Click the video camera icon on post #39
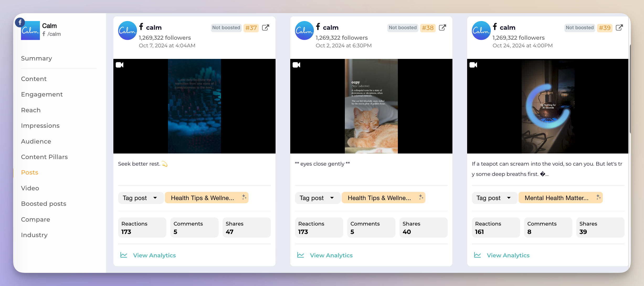Viewport: 644px width, 286px height. coord(474,65)
